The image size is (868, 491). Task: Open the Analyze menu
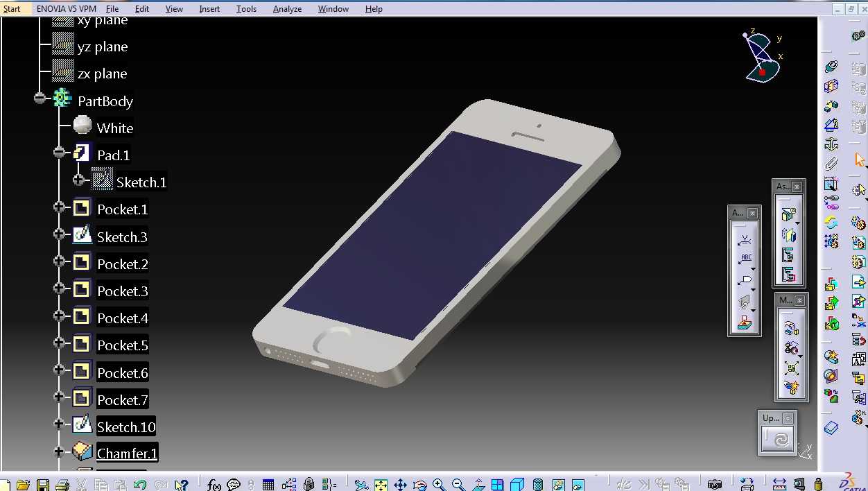tap(287, 9)
